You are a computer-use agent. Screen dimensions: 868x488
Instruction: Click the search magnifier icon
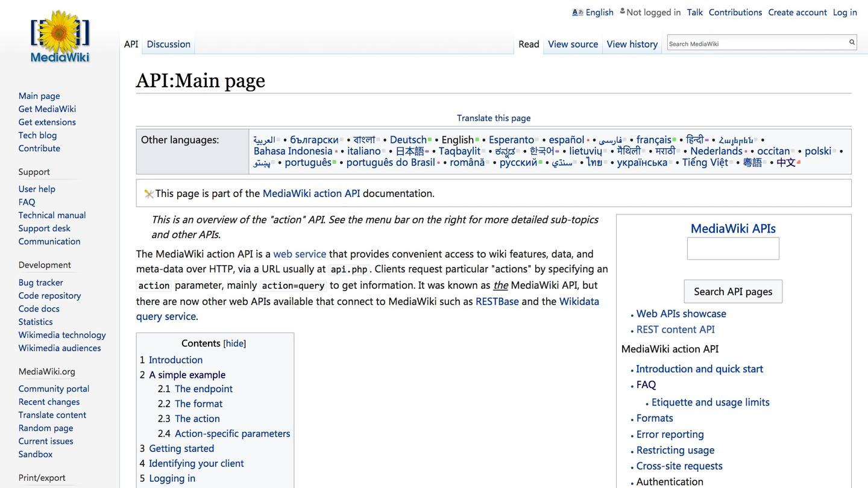pyautogui.click(x=852, y=42)
